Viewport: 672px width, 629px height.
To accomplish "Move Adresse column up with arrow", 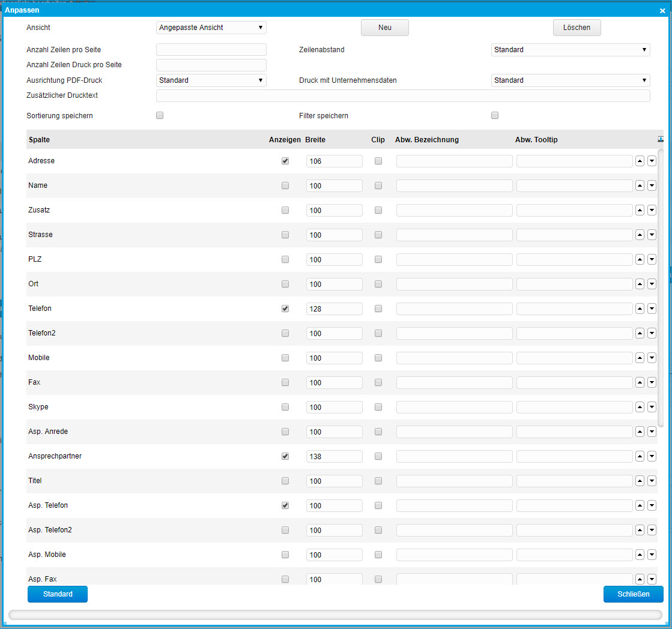I will [640, 161].
